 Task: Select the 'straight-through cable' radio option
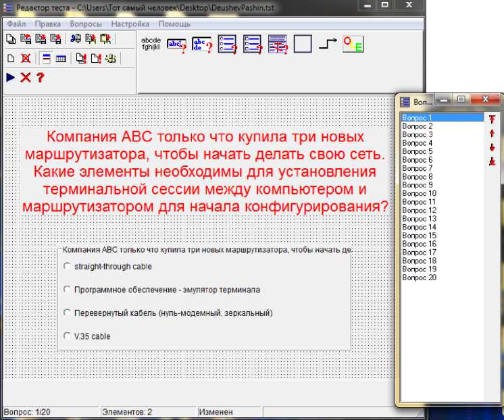[67, 266]
